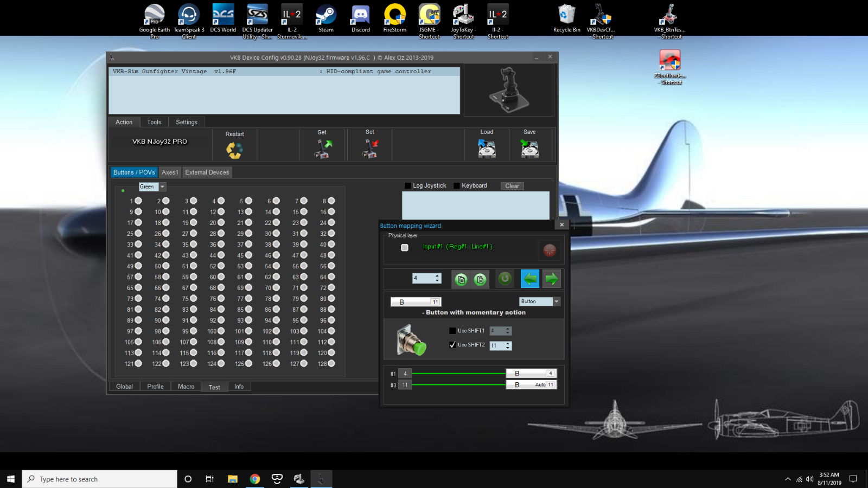Enable the Keyboard checkbox

[x=456, y=185]
